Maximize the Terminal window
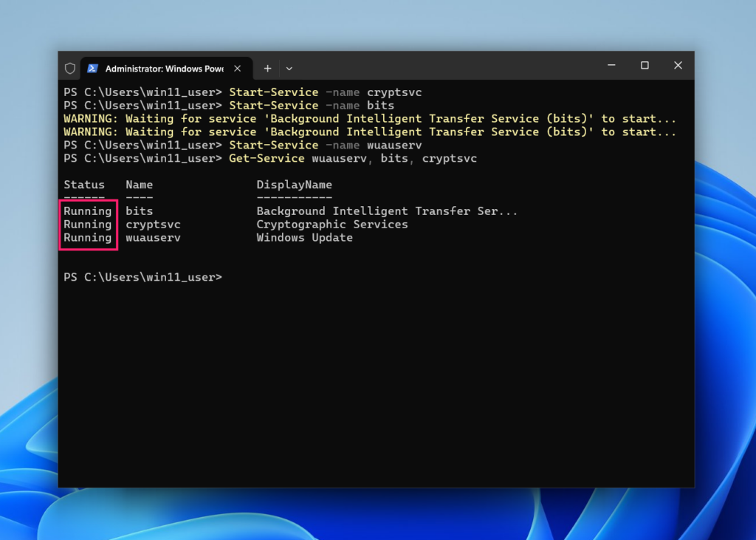756x540 pixels. click(645, 65)
